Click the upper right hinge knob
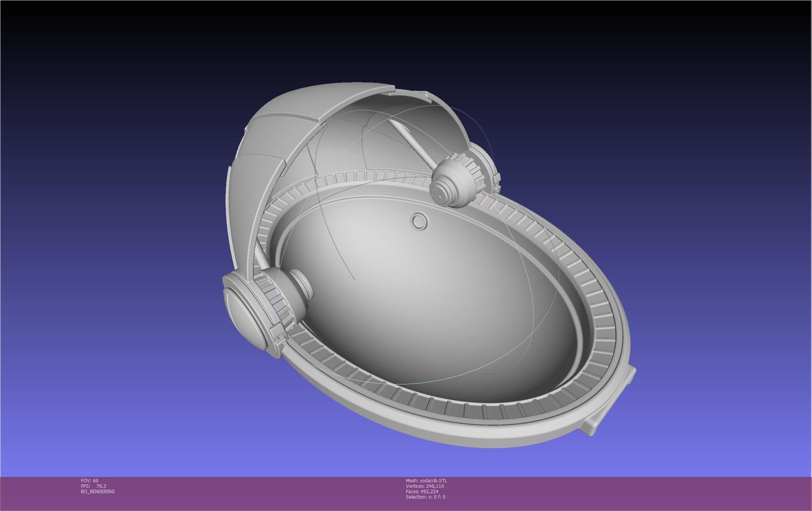Screen dimensions: 812x511 click(451, 185)
